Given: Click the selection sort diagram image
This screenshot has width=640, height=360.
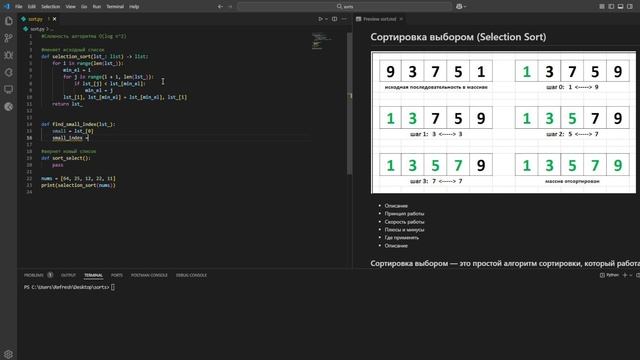Looking at the screenshot, I should point(503,122).
